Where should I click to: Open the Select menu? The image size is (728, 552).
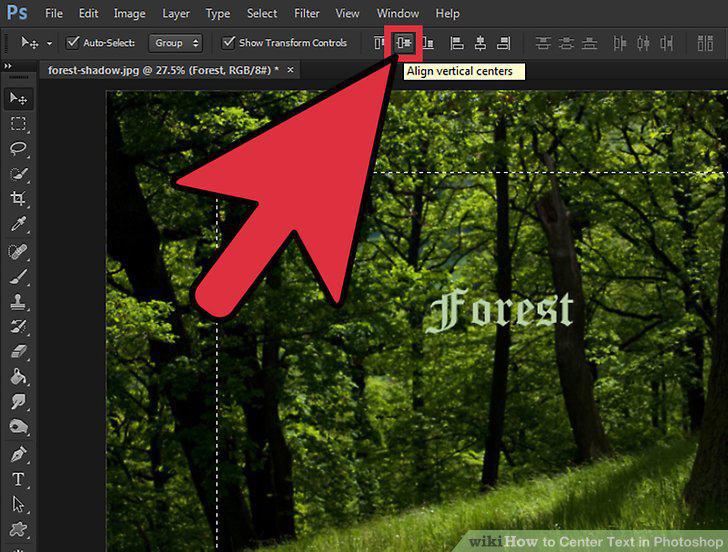tap(262, 13)
